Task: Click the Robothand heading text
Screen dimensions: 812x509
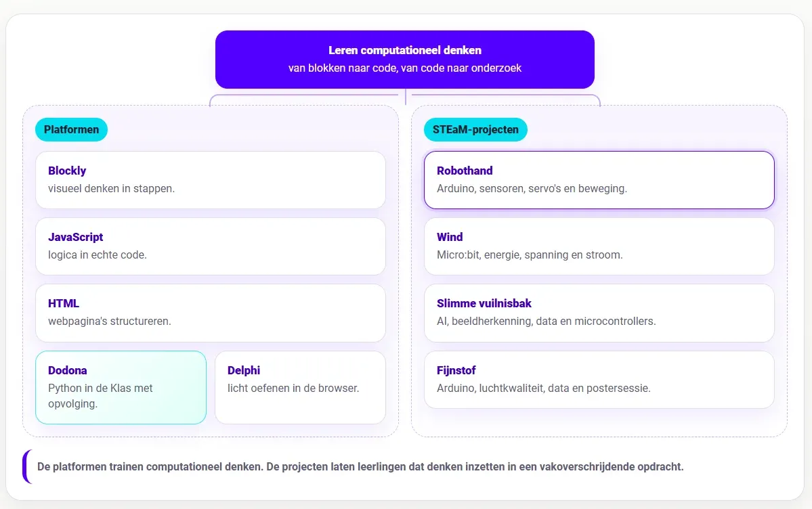Action: tap(465, 171)
